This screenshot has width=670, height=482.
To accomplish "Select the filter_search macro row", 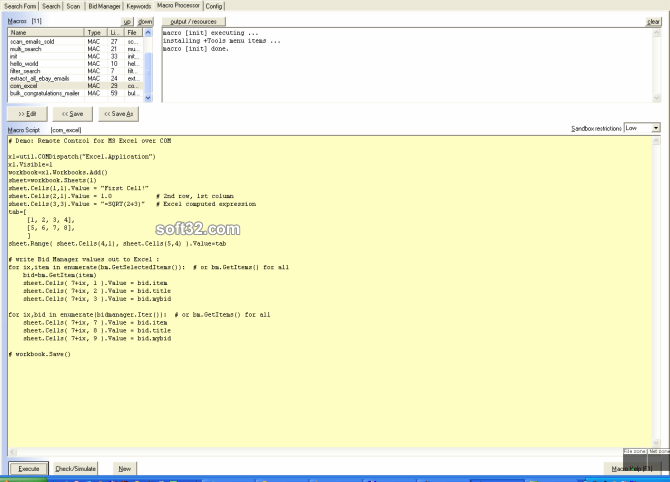I will [x=75, y=71].
